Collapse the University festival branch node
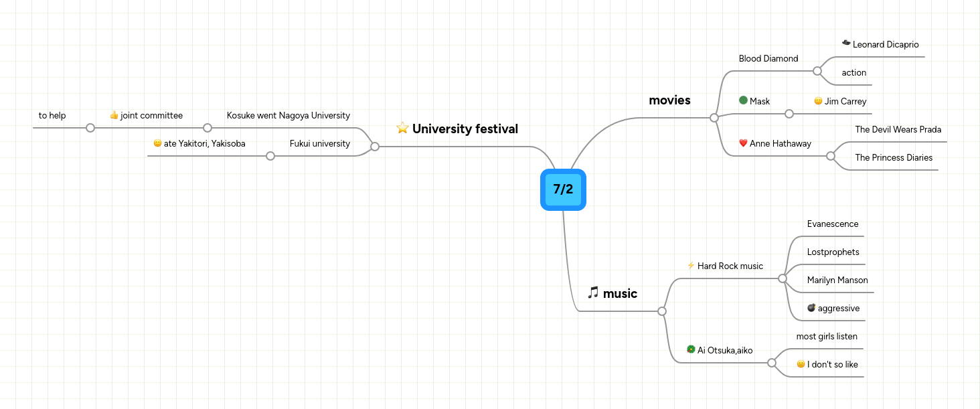The height and width of the screenshot is (409, 980). pyautogui.click(x=375, y=147)
